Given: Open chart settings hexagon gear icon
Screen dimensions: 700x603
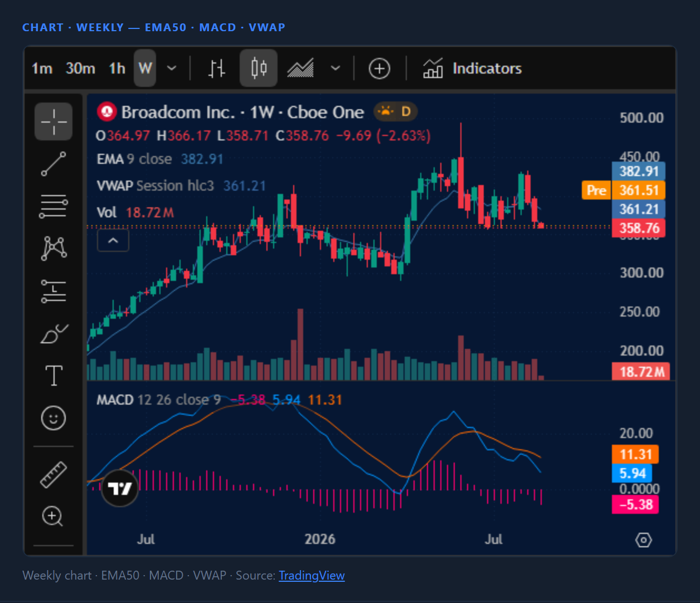Looking at the screenshot, I should [644, 540].
